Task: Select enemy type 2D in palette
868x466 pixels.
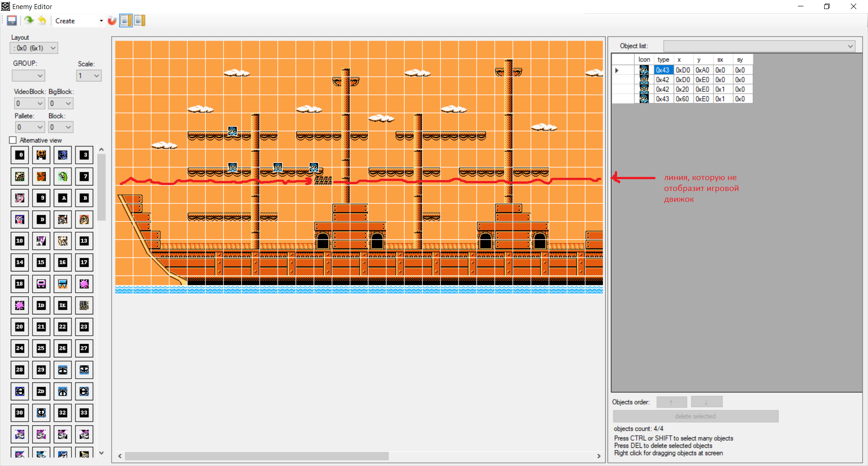Action: [41, 391]
